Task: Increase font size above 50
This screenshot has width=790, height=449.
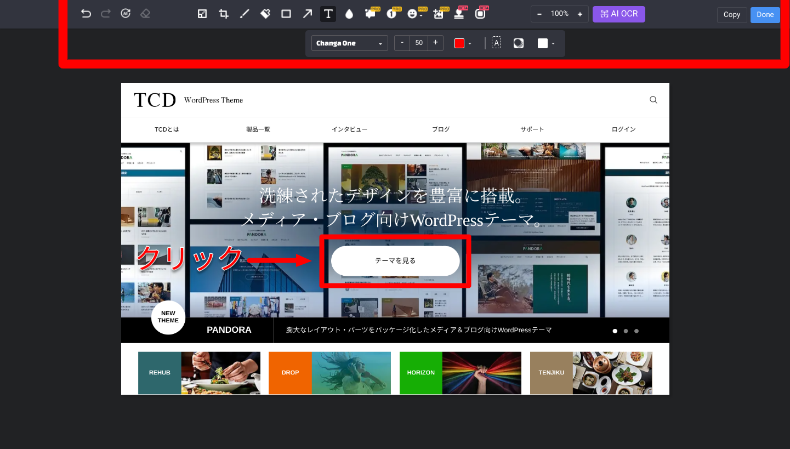Action: click(435, 43)
